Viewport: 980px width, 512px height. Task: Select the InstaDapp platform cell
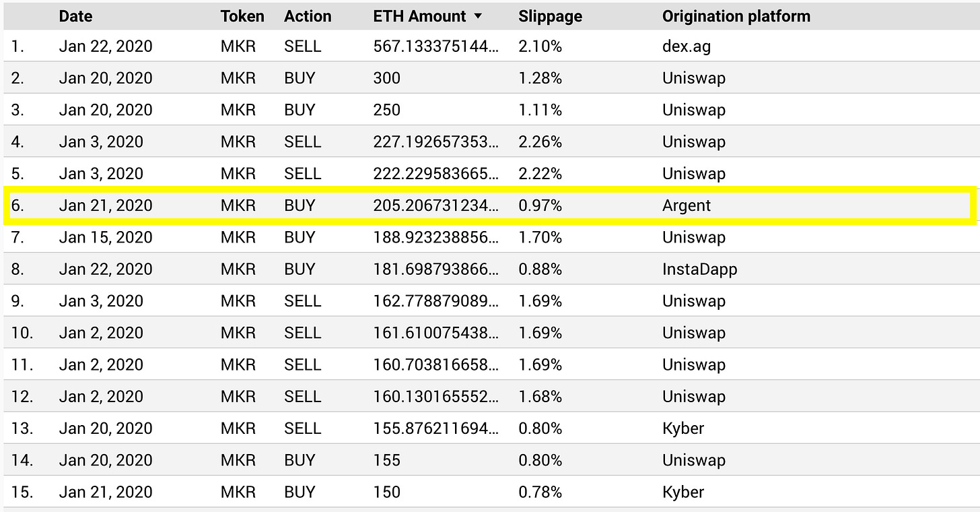tap(700, 269)
